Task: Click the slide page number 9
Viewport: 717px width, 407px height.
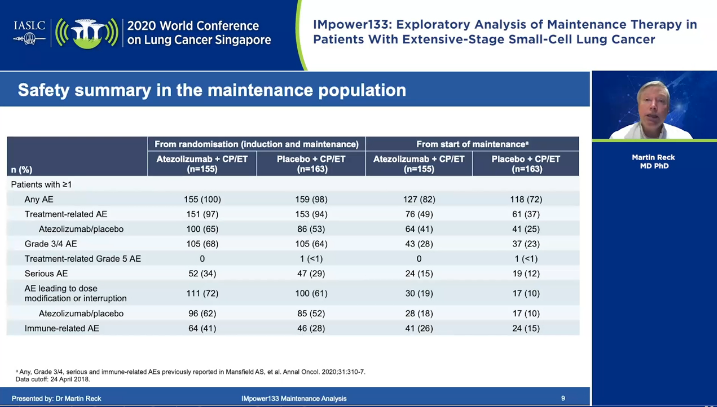Action: point(563,398)
